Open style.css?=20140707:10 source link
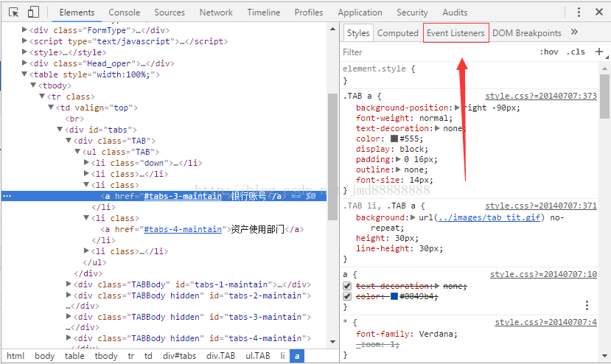Viewport: 611px width, 364px height. [544, 274]
